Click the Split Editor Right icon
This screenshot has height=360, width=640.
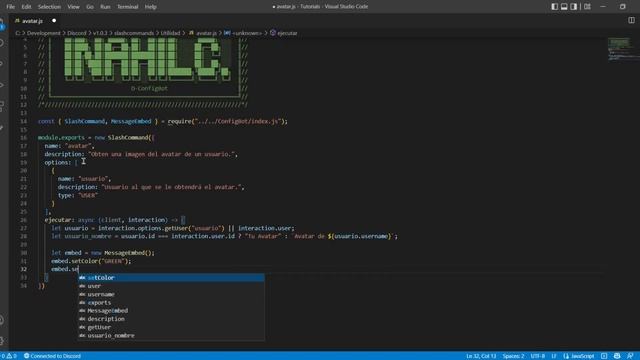coord(631,20)
